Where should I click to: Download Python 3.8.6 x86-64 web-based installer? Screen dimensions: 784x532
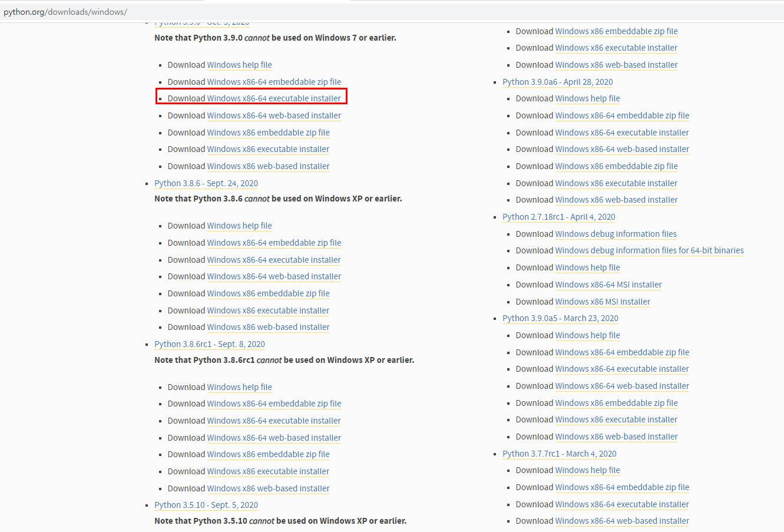point(274,276)
